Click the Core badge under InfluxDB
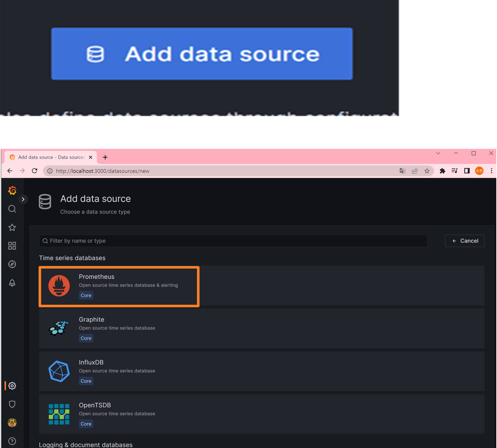Image resolution: width=497 pixels, height=448 pixels. point(86,381)
